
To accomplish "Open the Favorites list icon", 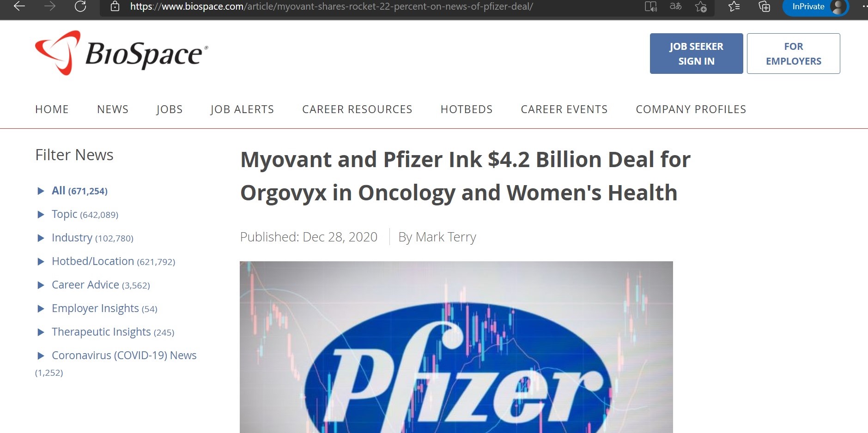I will tap(734, 6).
